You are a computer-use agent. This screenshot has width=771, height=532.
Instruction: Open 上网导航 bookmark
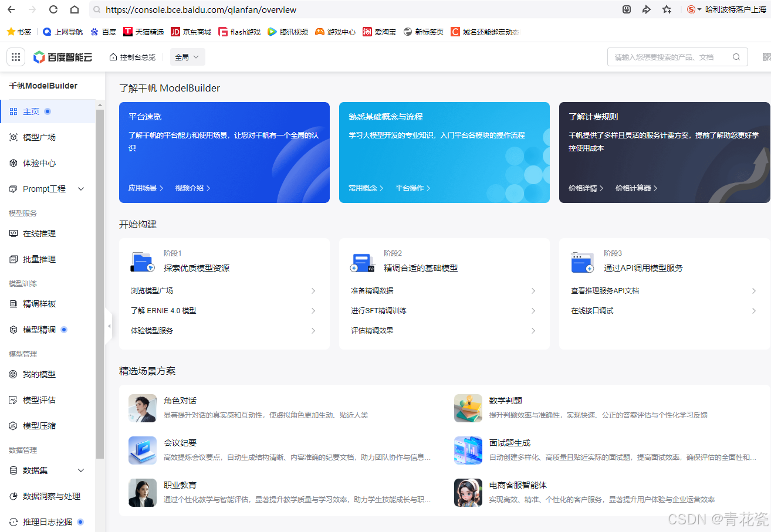[63, 32]
